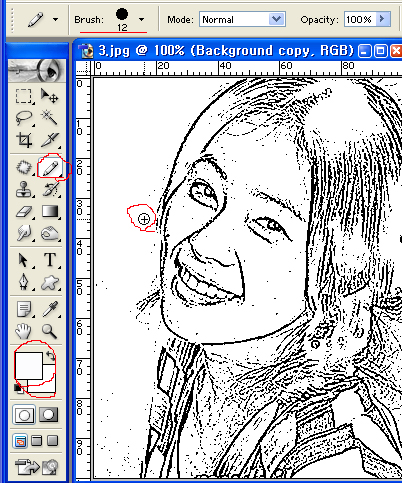Screen dimensions: 402x483
Task: Swap foreground and background colors
Action: point(51,356)
